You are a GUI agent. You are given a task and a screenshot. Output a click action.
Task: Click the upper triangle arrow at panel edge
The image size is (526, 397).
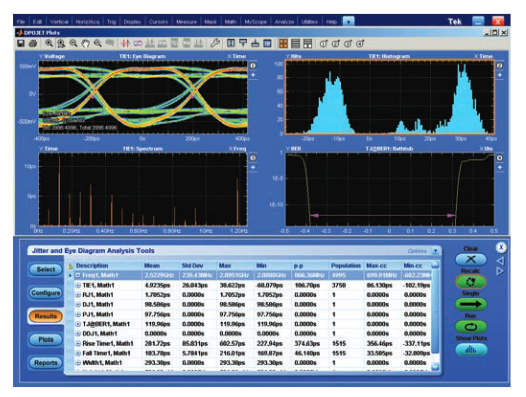[500, 260]
